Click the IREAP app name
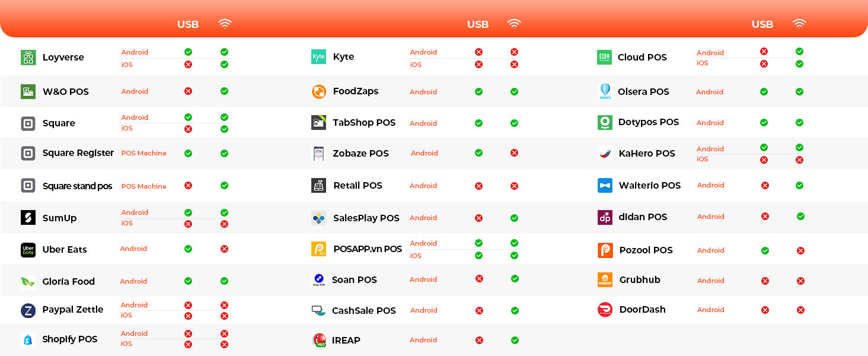Screen dimensions: 868x356 click(x=346, y=341)
